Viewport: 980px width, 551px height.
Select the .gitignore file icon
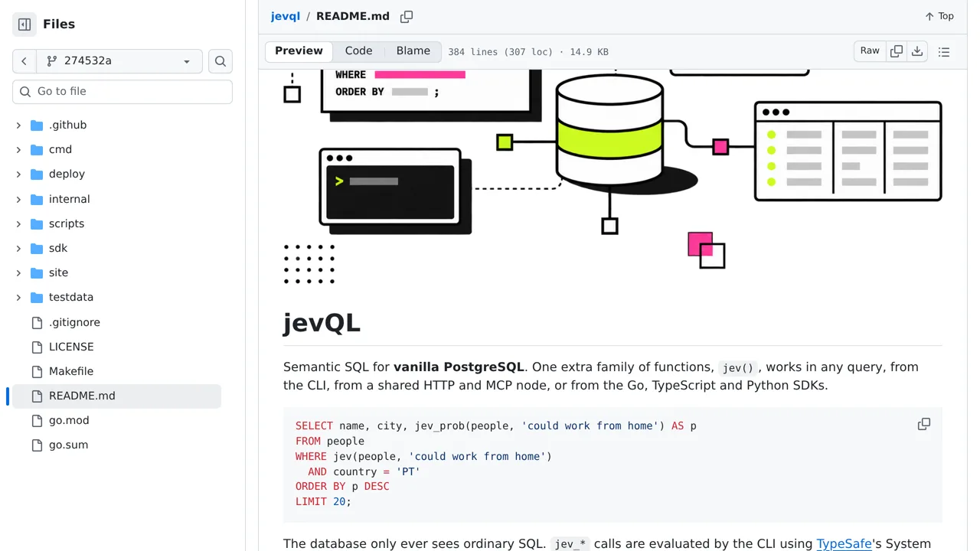point(37,323)
